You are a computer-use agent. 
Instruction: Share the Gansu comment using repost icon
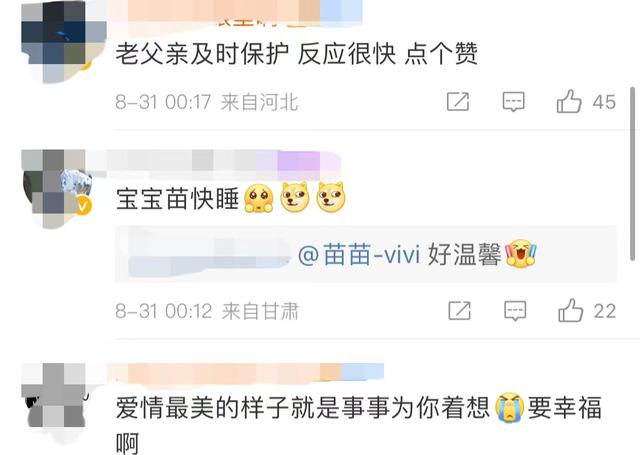(460, 311)
